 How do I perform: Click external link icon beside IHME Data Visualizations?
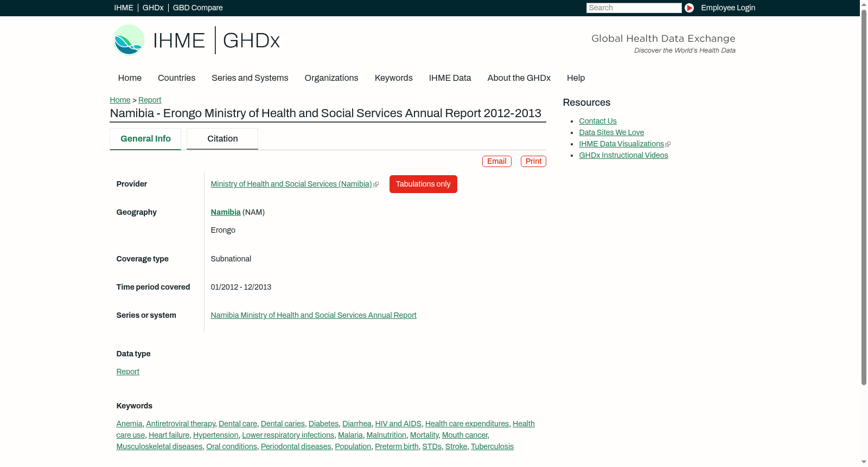coord(668,144)
